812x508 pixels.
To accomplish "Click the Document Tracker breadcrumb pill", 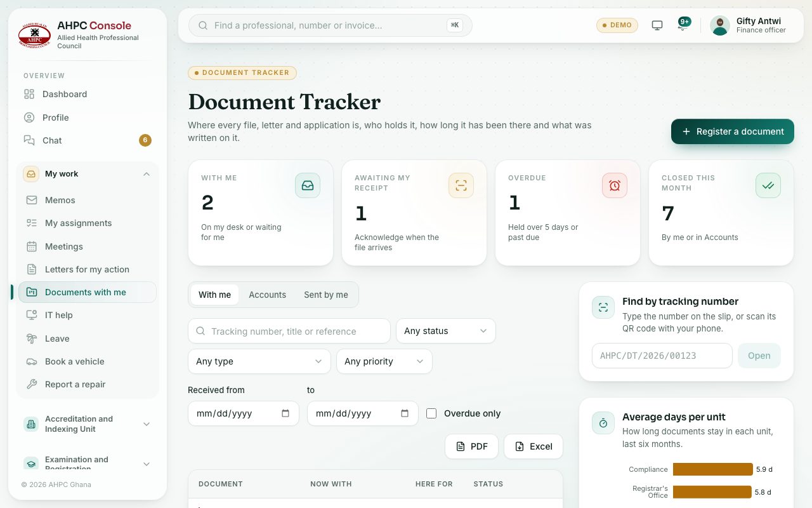I will [242, 72].
